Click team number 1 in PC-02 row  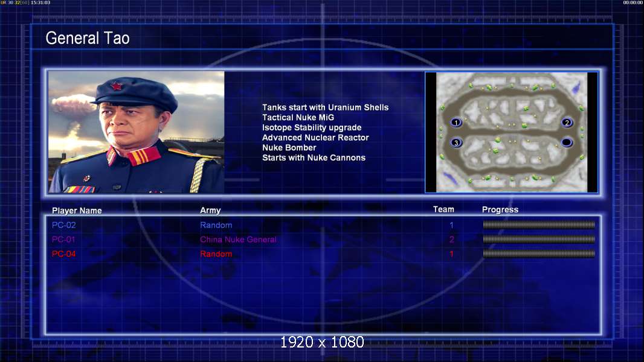[451, 225]
